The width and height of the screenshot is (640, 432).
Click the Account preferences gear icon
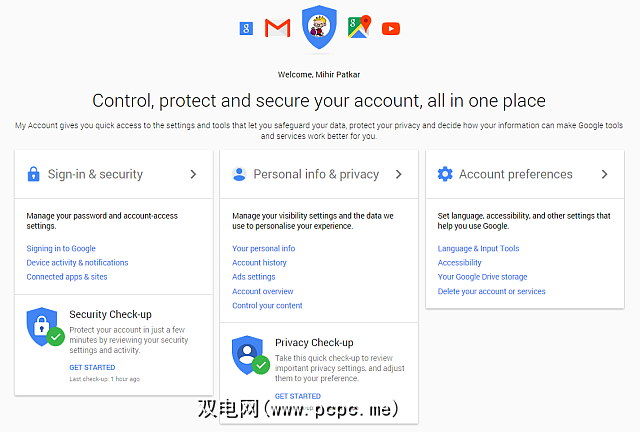[445, 174]
